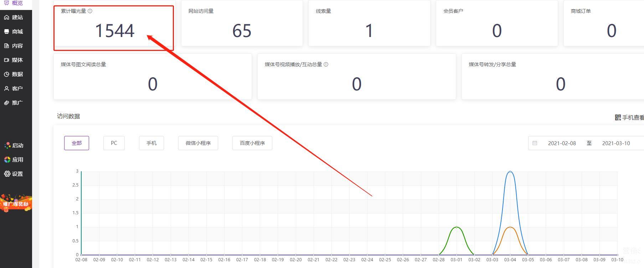Click the 推广 promotion icon
Screen dimensions: 644x268
click(x=6, y=103)
